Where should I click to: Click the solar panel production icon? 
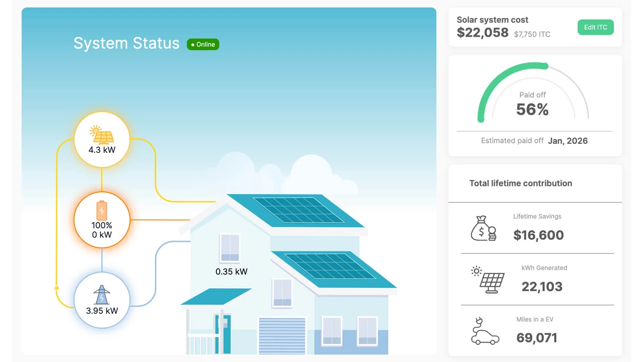(102, 134)
